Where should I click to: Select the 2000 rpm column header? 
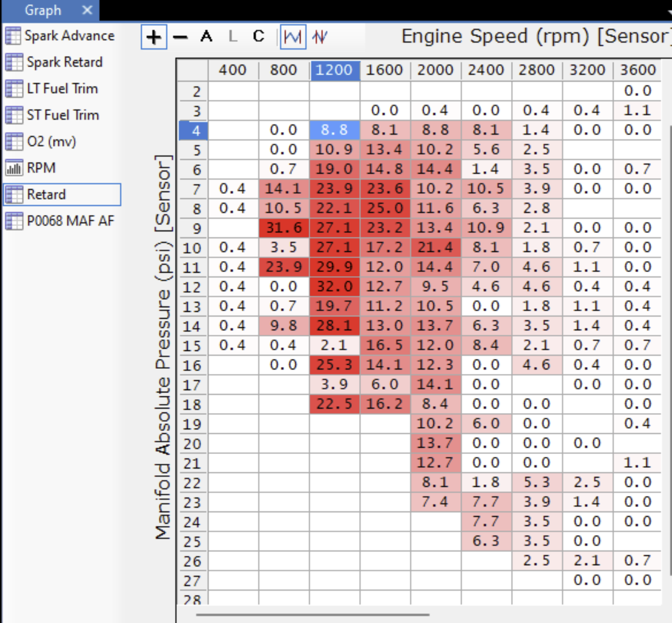(x=435, y=70)
